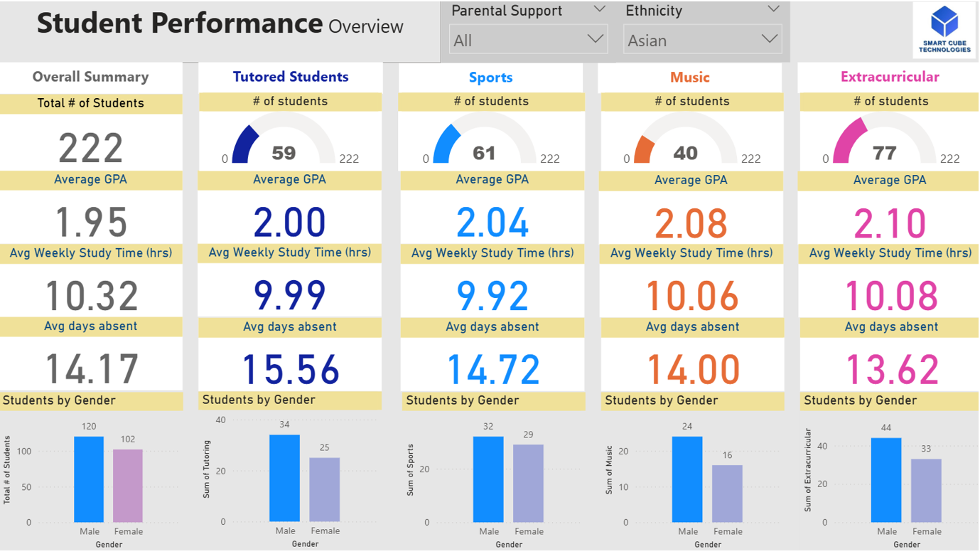The width and height of the screenshot is (980, 554).
Task: Select the Extracurricular gauge showing 77
Action: pyautogui.click(x=884, y=142)
